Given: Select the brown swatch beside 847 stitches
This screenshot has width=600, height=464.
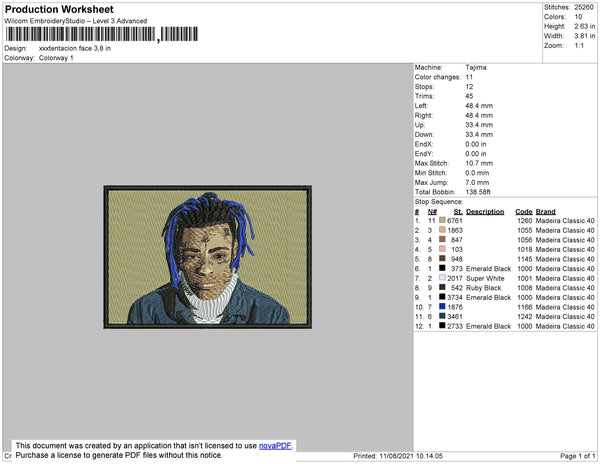Looking at the screenshot, I should tap(442, 239).
